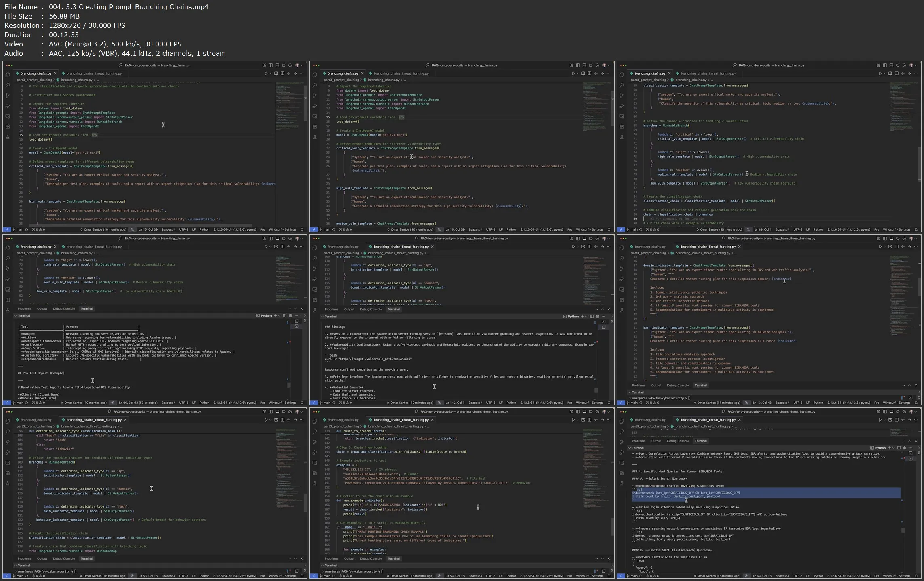The height and width of the screenshot is (581, 924).
Task: Open notifications bell in top-left frame status bar
Action: pos(302,229)
